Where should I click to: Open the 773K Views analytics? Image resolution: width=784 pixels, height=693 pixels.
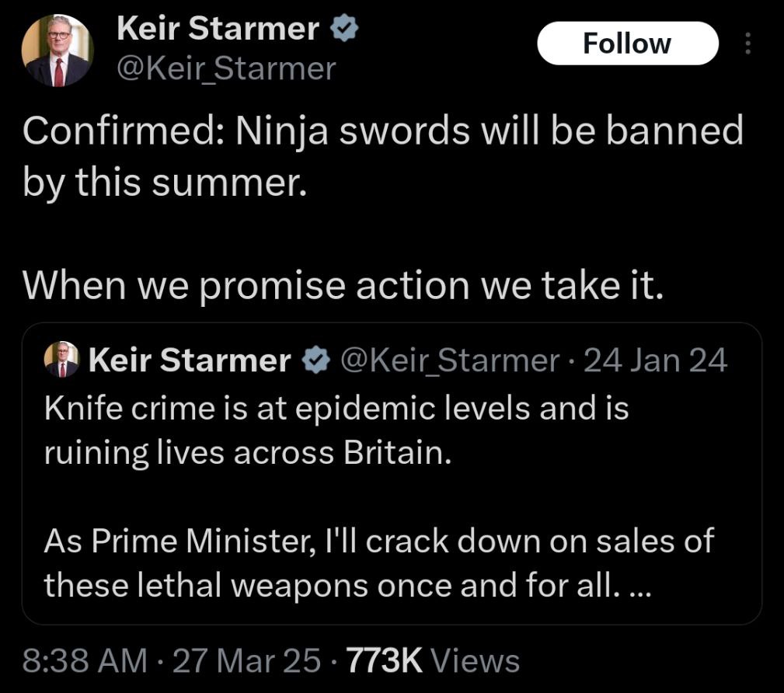coord(433,660)
